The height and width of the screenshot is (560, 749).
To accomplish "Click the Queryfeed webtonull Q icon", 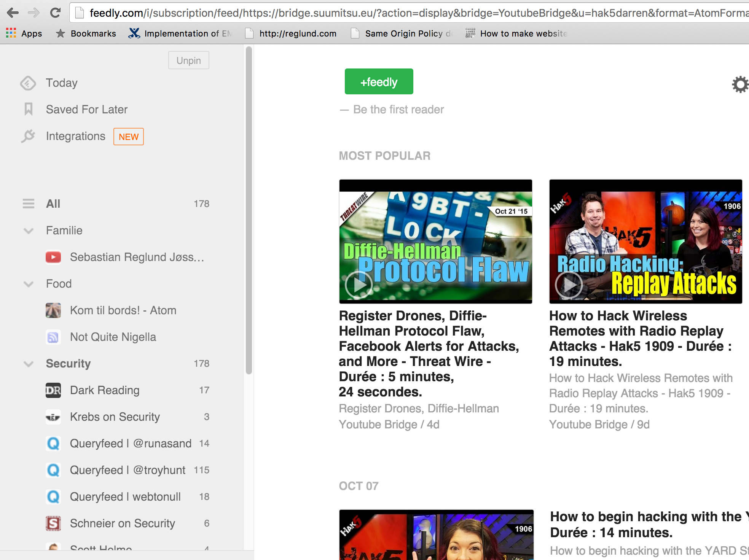I will tap(53, 497).
